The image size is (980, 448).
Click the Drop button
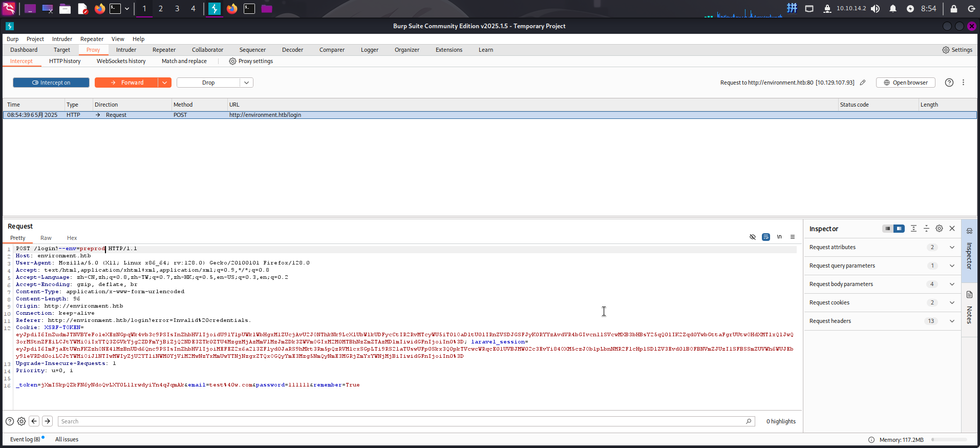pos(208,83)
